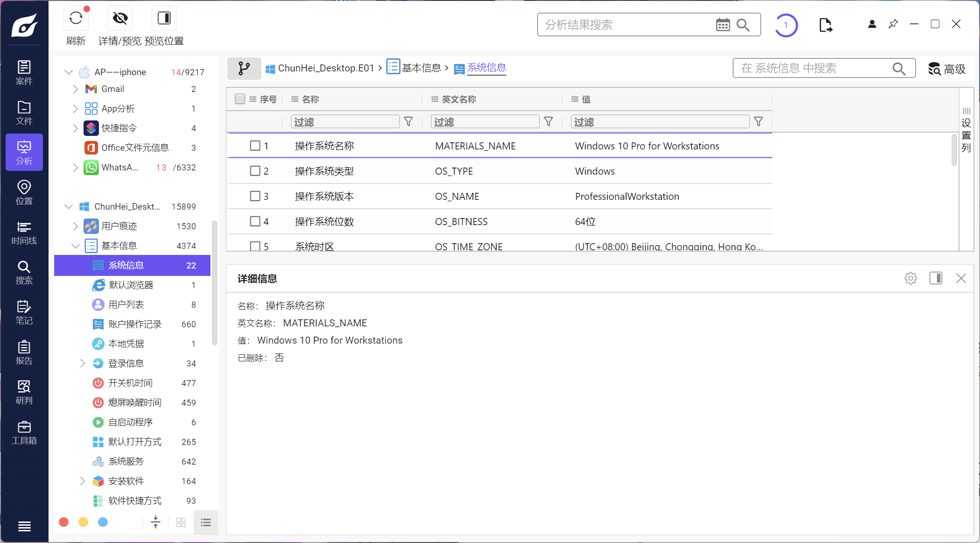Open 研判 in the left sidebar
The height and width of the screenshot is (543, 980).
pos(24,392)
